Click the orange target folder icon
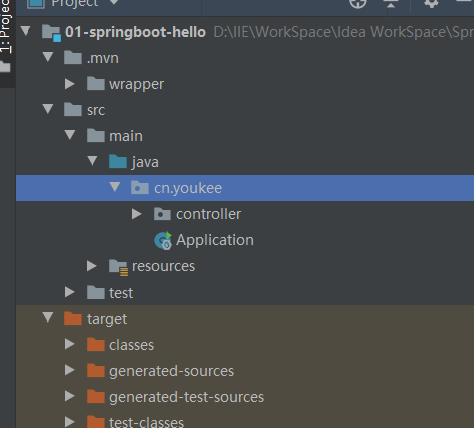 pos(73,318)
